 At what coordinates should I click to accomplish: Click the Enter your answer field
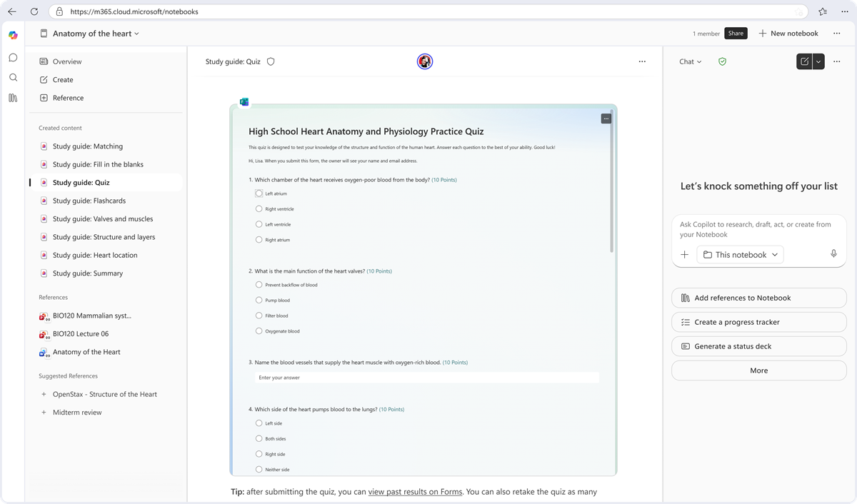[426, 378]
